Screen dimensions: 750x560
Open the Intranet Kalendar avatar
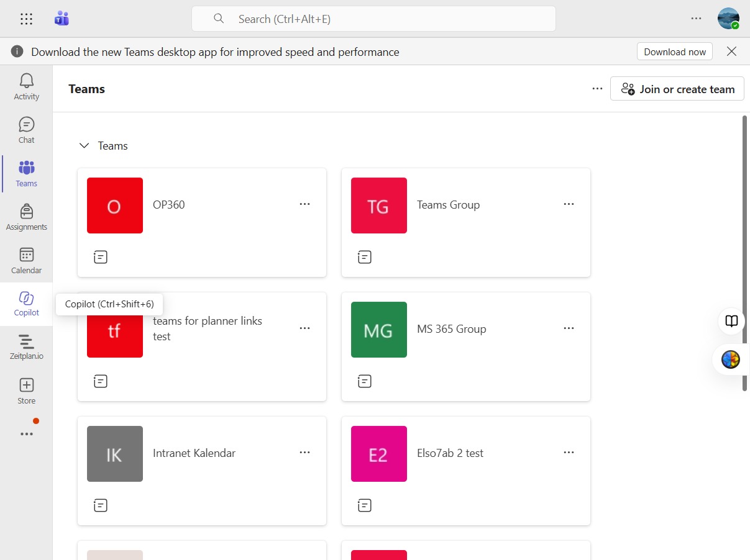coord(115,454)
